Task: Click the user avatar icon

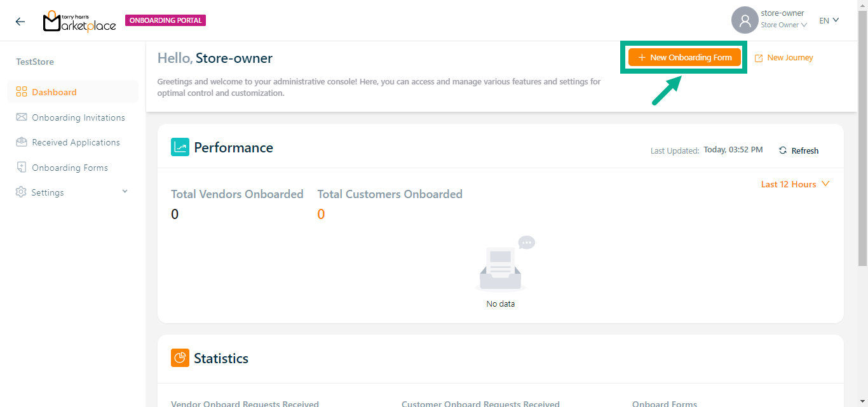Action: (x=745, y=20)
